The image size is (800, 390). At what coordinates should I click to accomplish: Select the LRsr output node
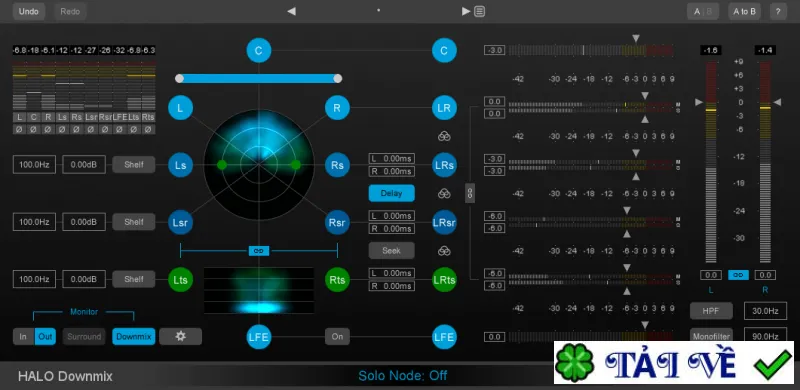(444, 223)
